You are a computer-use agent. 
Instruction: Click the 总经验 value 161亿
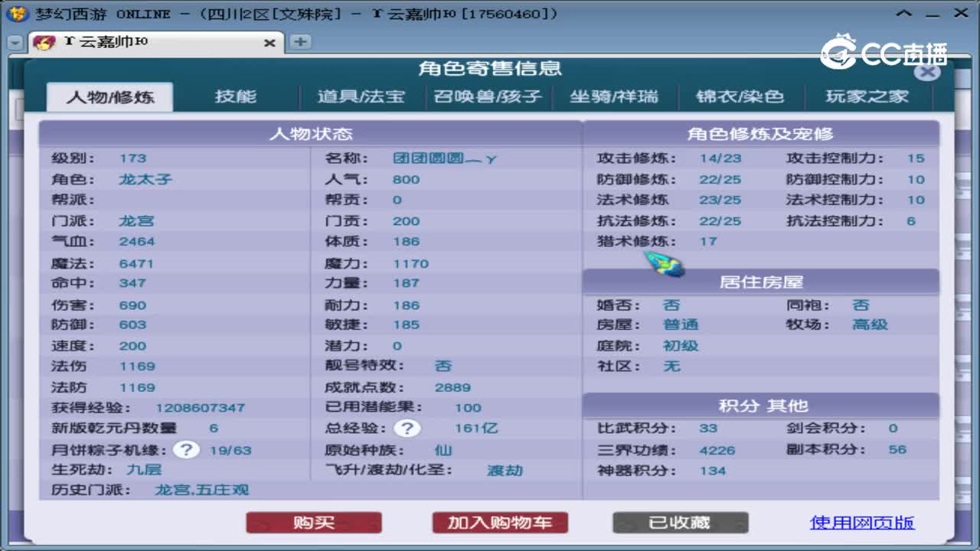475,429
